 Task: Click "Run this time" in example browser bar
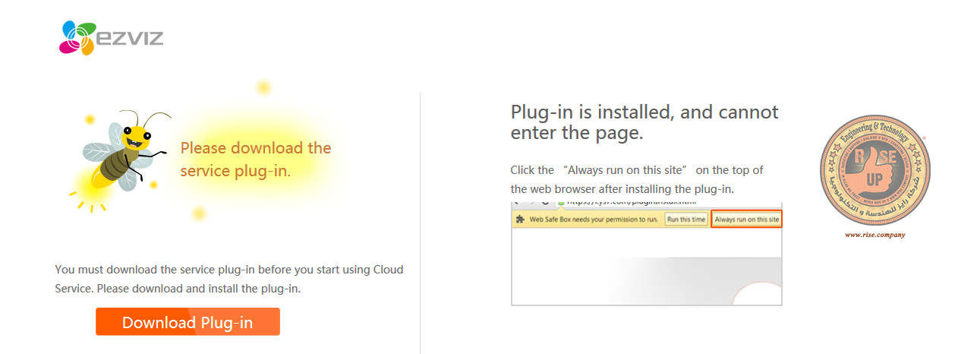(x=686, y=220)
